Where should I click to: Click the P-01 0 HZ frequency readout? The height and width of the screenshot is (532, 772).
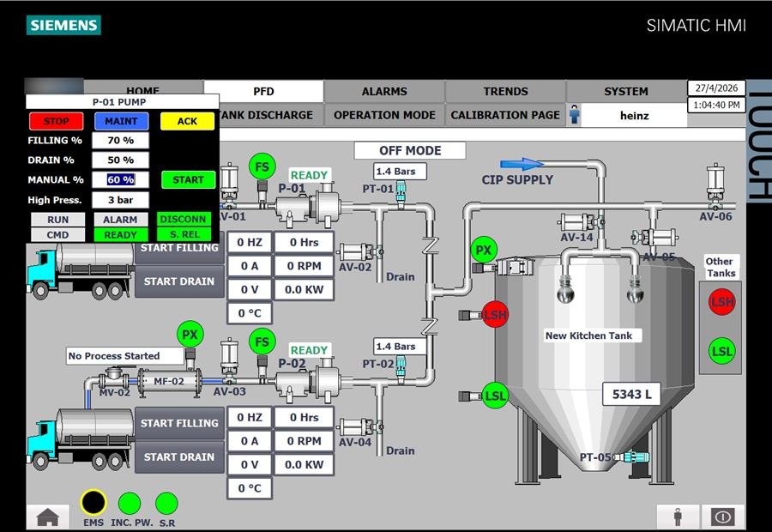250,242
